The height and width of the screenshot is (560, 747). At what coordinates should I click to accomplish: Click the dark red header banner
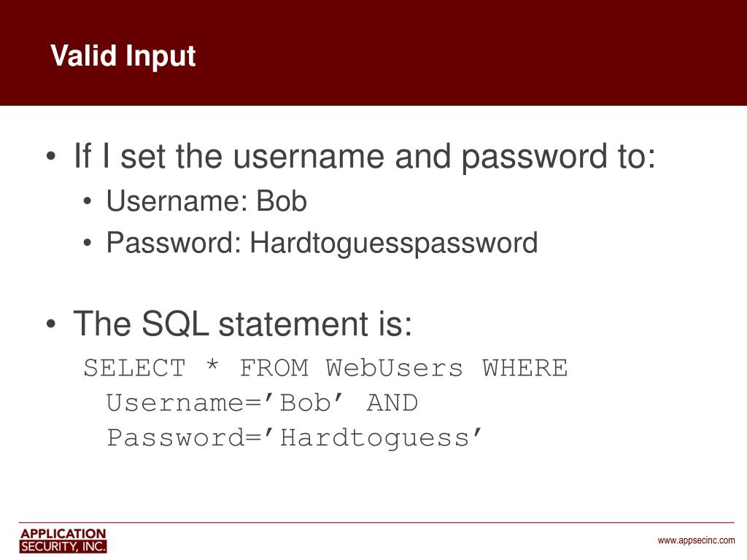(x=373, y=52)
